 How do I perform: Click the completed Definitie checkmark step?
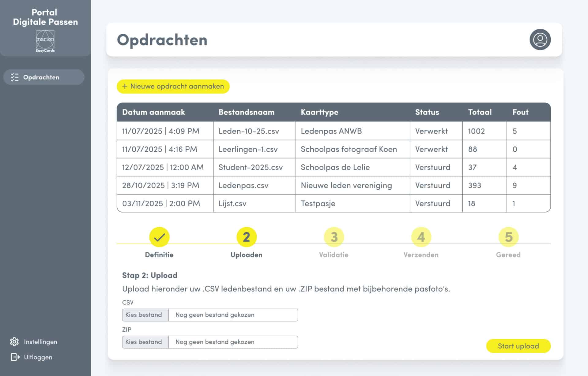(x=159, y=237)
